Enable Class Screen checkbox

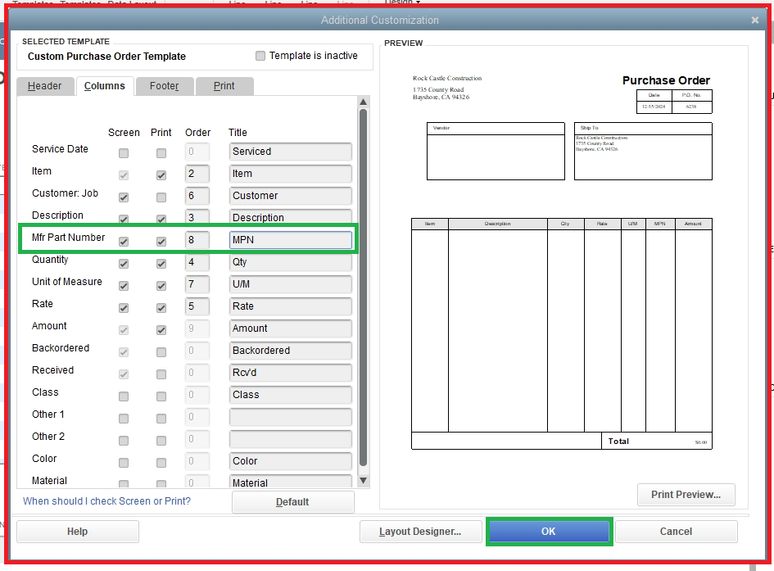(x=123, y=396)
